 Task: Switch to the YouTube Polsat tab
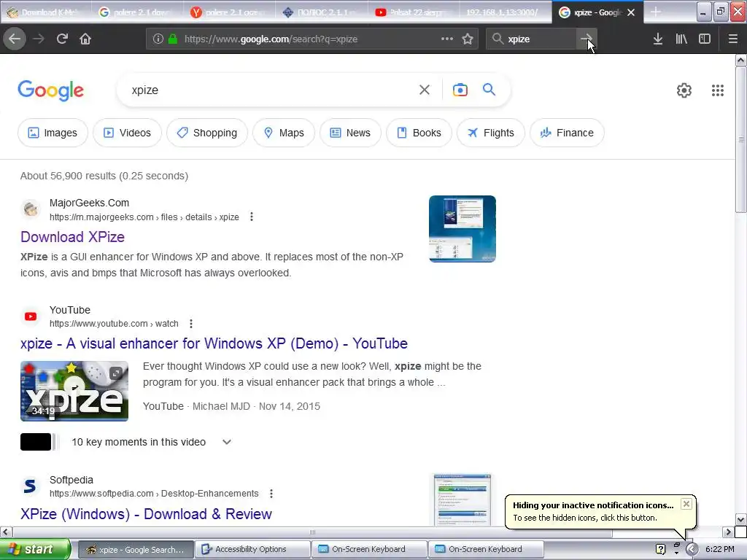pos(414,12)
